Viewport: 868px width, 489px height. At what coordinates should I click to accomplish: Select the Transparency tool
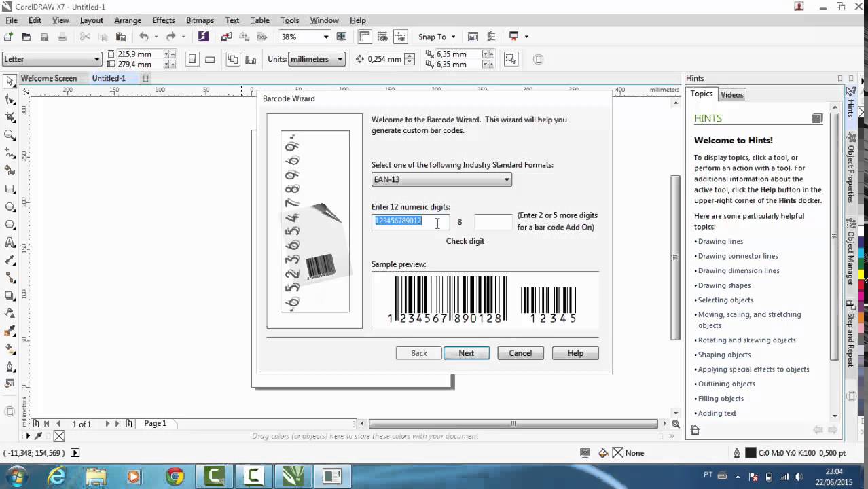tap(10, 314)
